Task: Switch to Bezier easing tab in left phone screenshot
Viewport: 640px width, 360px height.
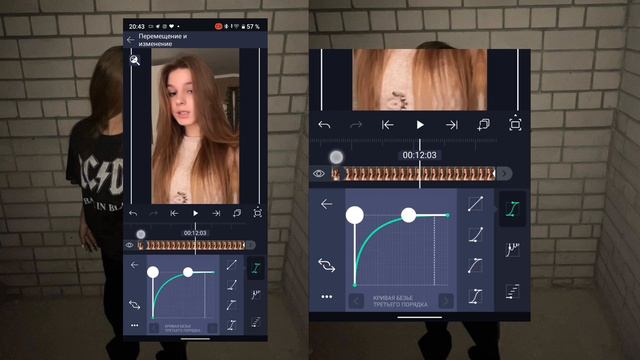Action: pos(256,268)
